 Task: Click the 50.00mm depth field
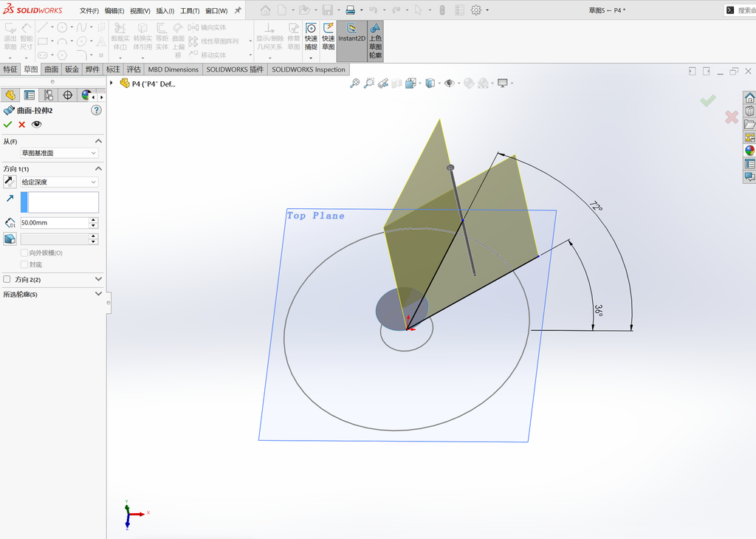55,223
